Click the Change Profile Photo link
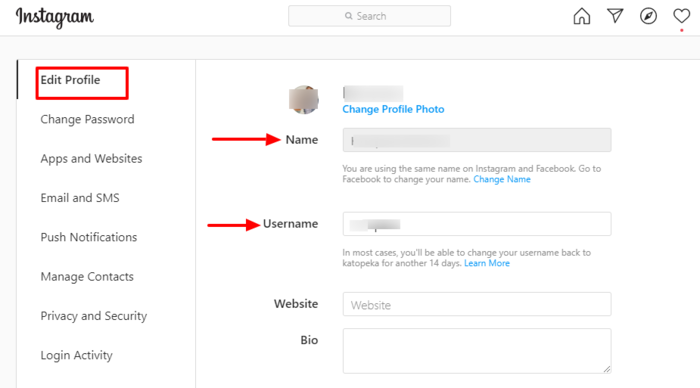 (393, 109)
